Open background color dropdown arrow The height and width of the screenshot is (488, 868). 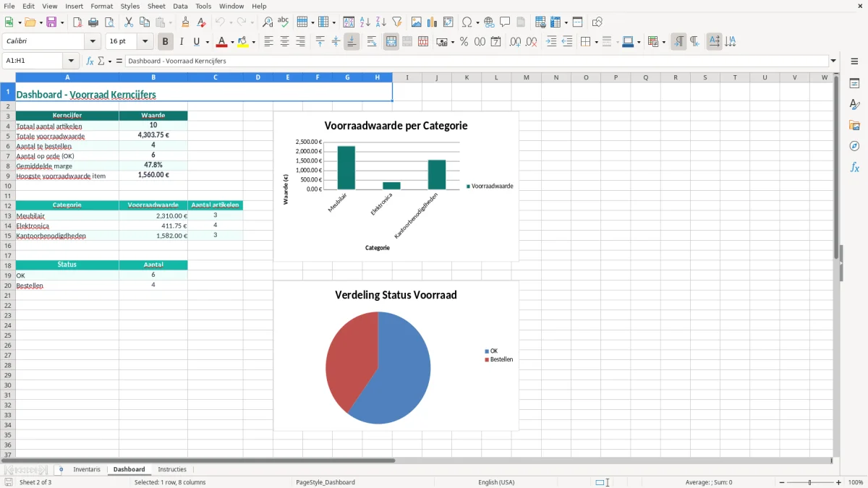253,42
